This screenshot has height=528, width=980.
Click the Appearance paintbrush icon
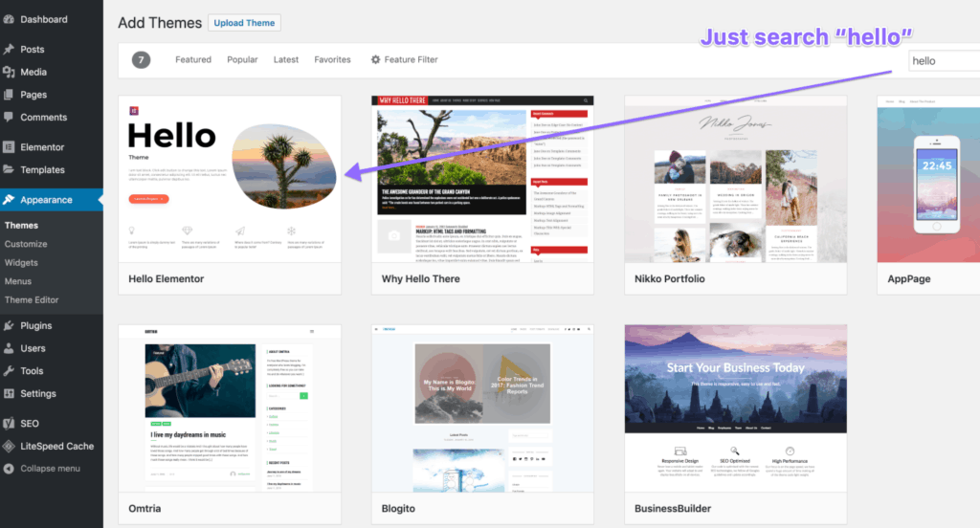click(9, 199)
